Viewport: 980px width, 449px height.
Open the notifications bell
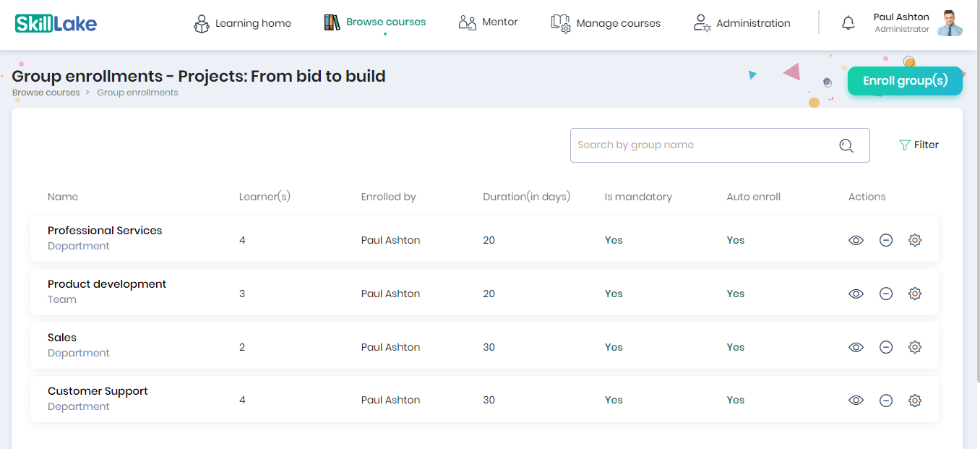pyautogui.click(x=848, y=23)
